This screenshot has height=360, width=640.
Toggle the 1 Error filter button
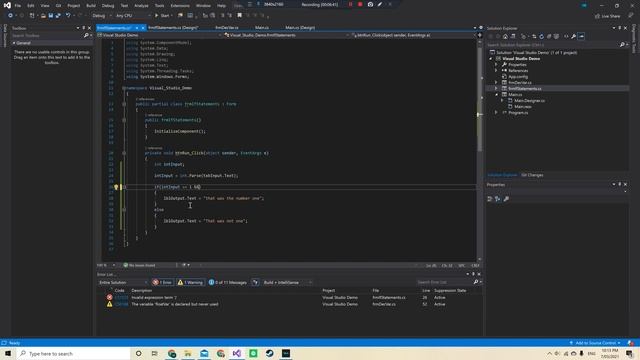162,282
